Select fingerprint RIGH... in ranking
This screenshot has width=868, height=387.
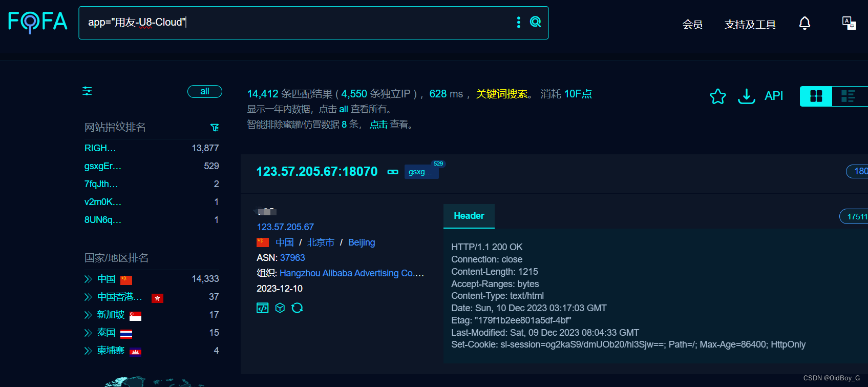(x=100, y=148)
